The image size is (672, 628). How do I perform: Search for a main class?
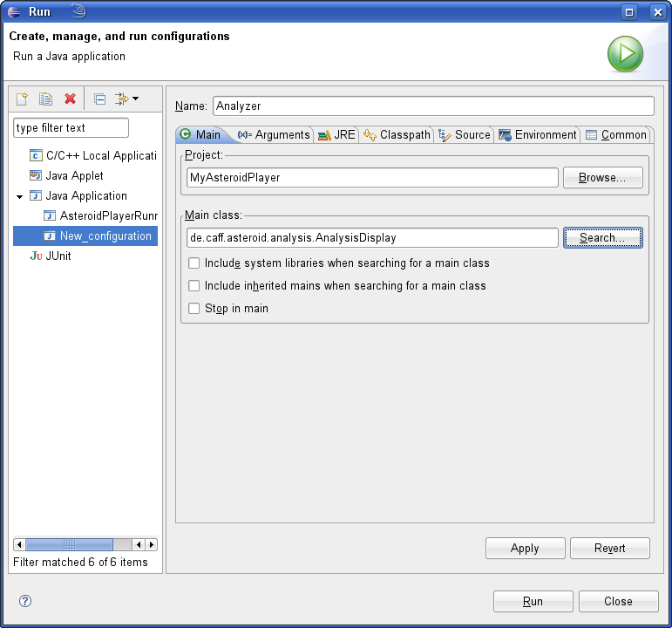[x=602, y=237]
